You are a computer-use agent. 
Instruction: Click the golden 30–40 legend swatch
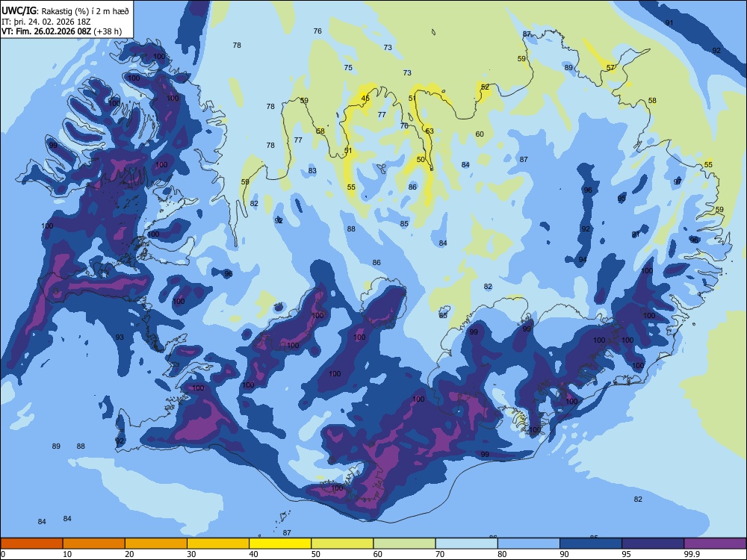coord(218,544)
